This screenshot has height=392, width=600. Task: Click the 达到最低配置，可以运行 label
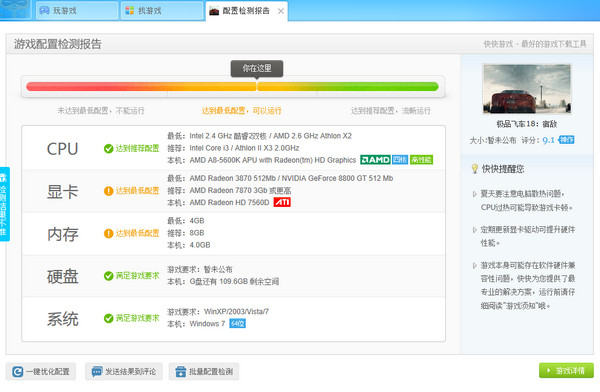click(241, 111)
